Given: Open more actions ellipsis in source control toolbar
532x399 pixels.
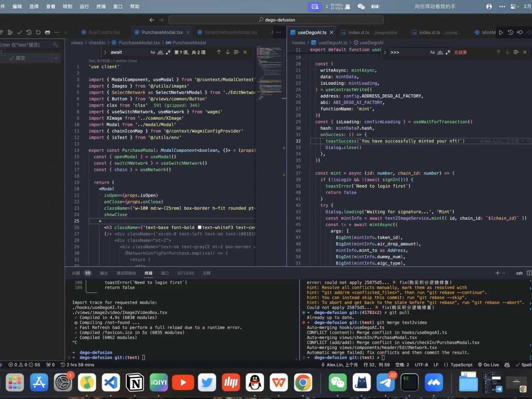Looking at the screenshot, I should [x=57, y=33].
